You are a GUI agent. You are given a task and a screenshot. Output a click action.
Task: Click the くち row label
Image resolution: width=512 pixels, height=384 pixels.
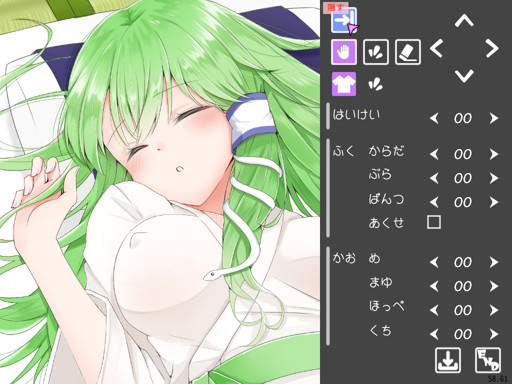[x=381, y=330]
